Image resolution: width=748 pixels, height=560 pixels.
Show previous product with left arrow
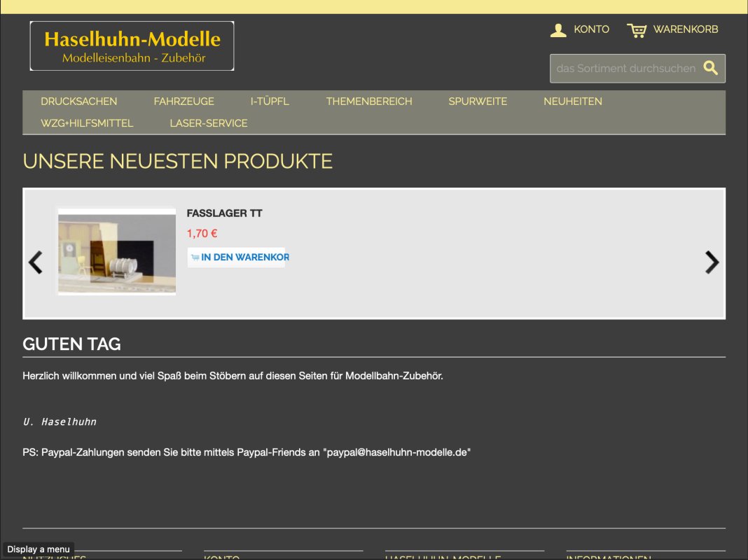[x=35, y=262]
